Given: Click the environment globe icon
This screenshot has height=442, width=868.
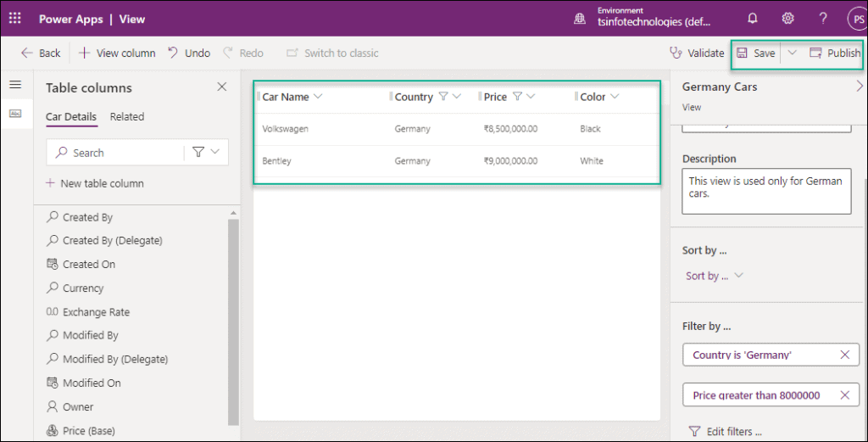Looking at the screenshot, I should pyautogui.click(x=580, y=19).
